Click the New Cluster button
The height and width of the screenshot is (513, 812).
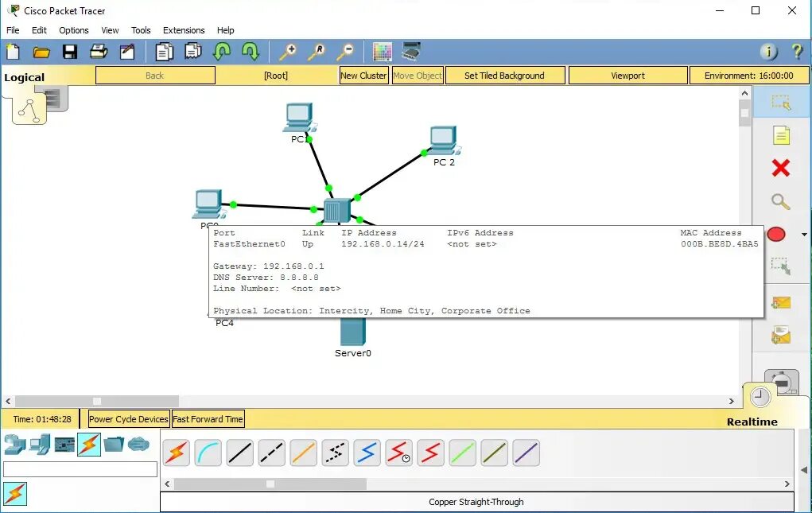tap(363, 76)
